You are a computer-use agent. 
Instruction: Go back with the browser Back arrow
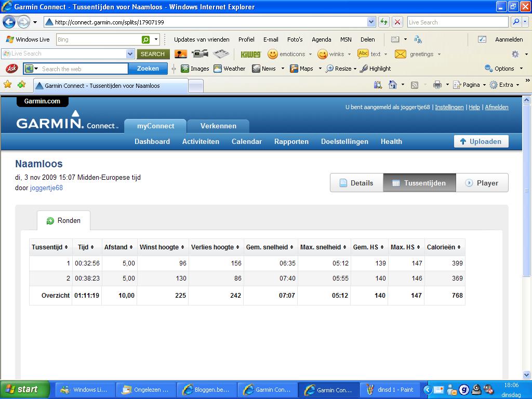pos(9,22)
